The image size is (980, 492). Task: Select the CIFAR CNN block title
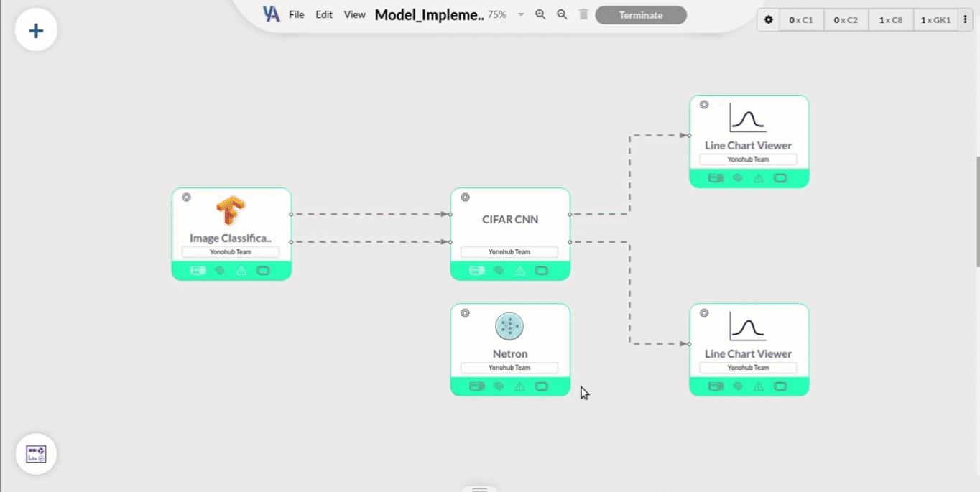coord(510,220)
